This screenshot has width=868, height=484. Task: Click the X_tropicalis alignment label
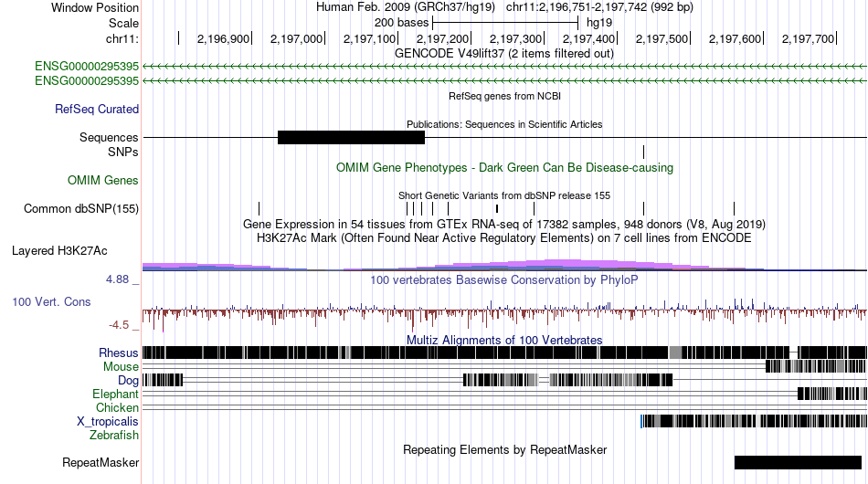pyautogui.click(x=108, y=422)
